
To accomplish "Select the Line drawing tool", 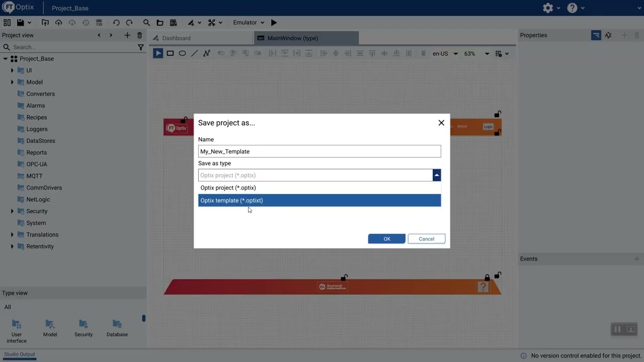I will (x=194, y=53).
